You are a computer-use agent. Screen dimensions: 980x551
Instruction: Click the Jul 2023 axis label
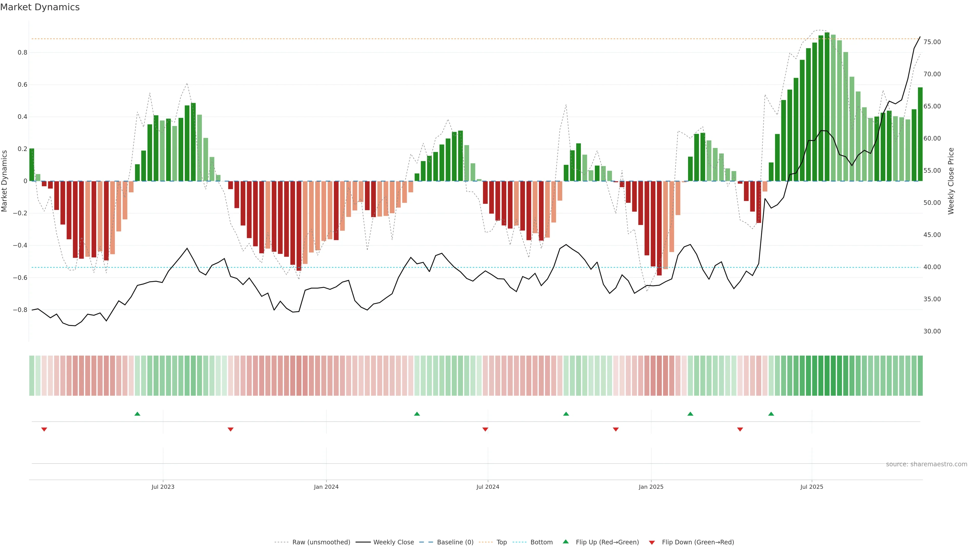(x=163, y=487)
